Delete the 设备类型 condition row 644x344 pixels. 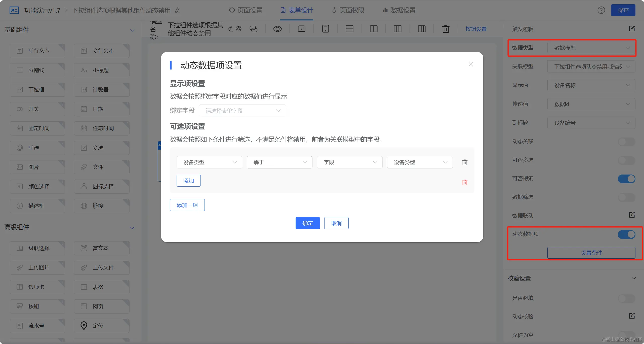[x=465, y=162]
